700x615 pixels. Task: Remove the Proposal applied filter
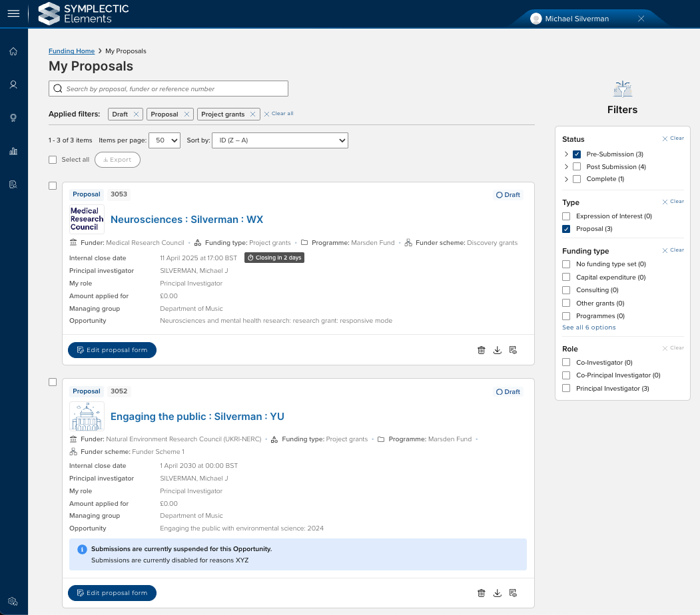tap(186, 114)
